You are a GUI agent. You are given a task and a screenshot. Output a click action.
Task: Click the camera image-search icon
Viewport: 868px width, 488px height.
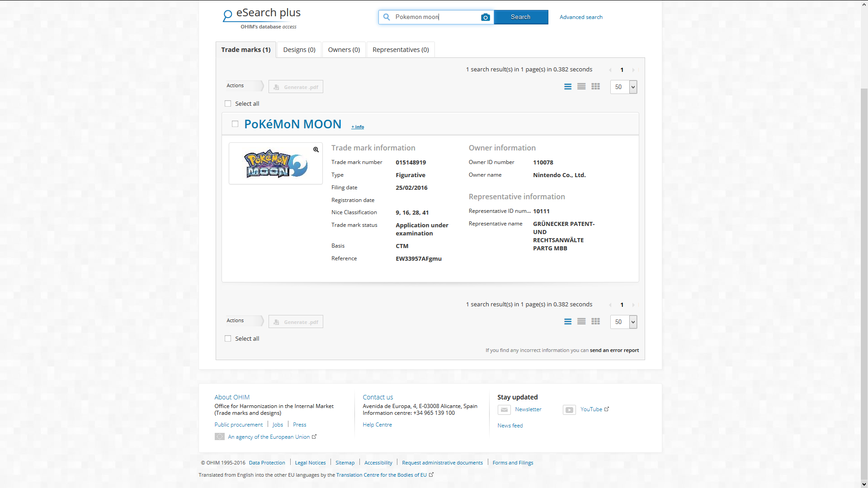coord(485,17)
